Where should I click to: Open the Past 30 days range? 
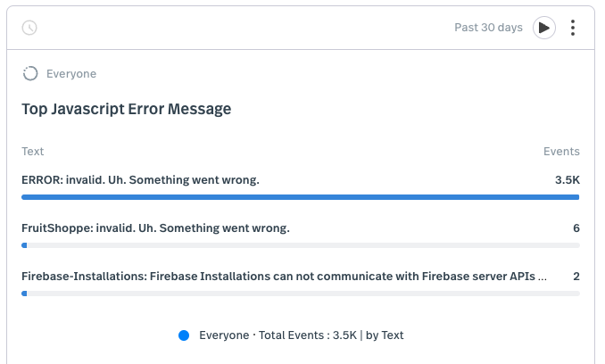(x=488, y=28)
